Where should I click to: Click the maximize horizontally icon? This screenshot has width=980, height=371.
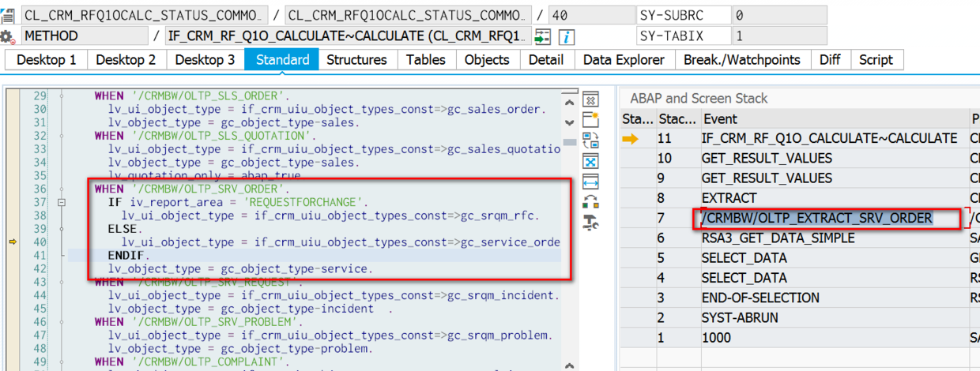coord(590,182)
